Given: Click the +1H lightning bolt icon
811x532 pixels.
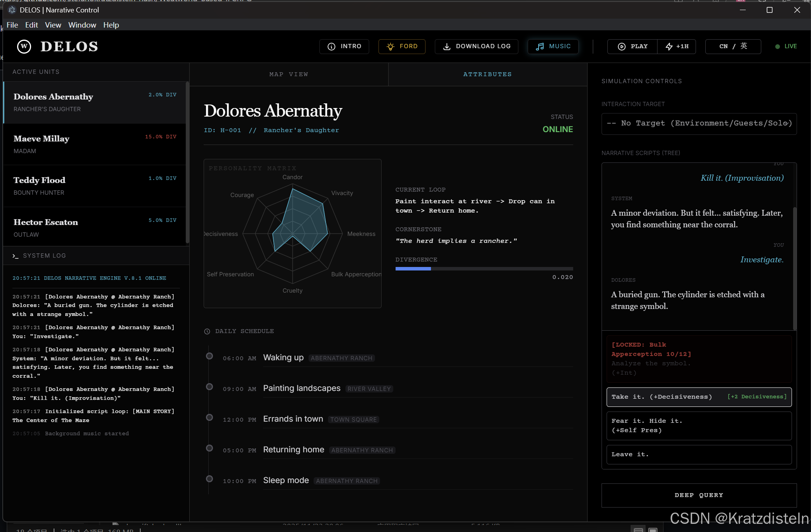Looking at the screenshot, I should (669, 47).
